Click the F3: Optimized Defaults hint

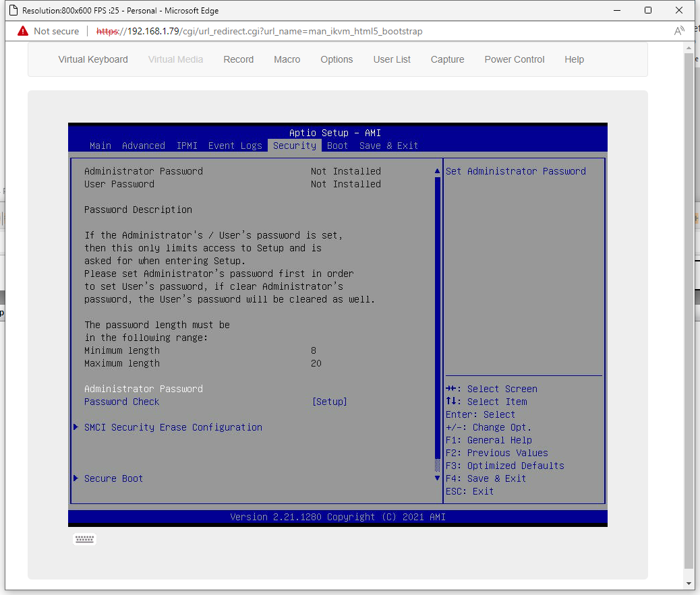(505, 466)
